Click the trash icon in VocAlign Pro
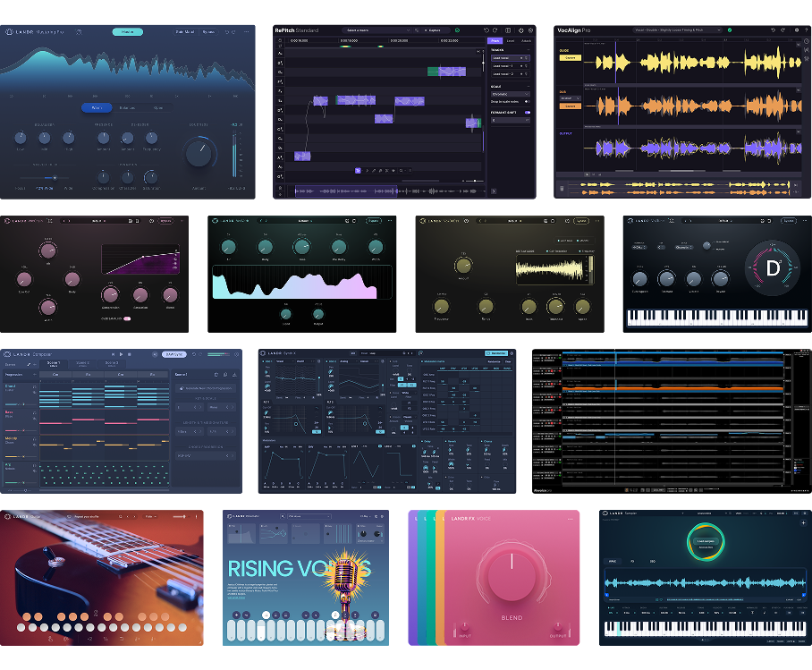The image size is (812, 670). click(562, 189)
